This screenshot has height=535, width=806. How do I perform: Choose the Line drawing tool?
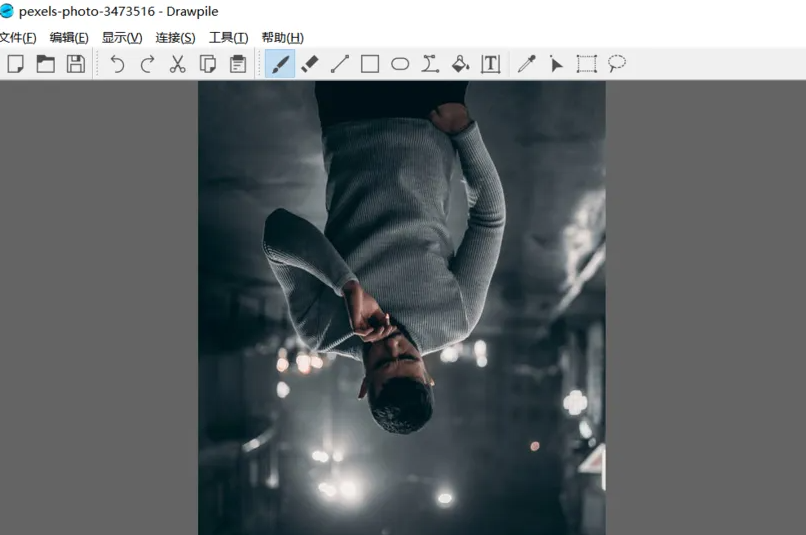[x=340, y=64]
